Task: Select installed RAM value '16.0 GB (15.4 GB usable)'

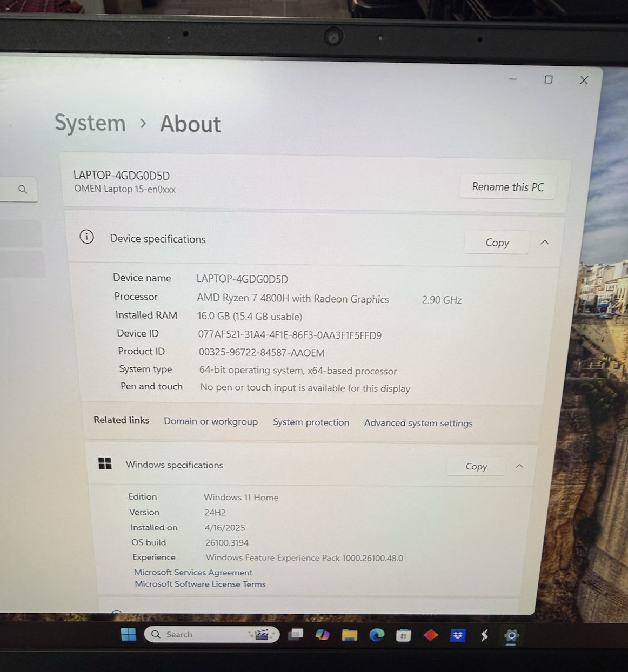Action: [250, 316]
